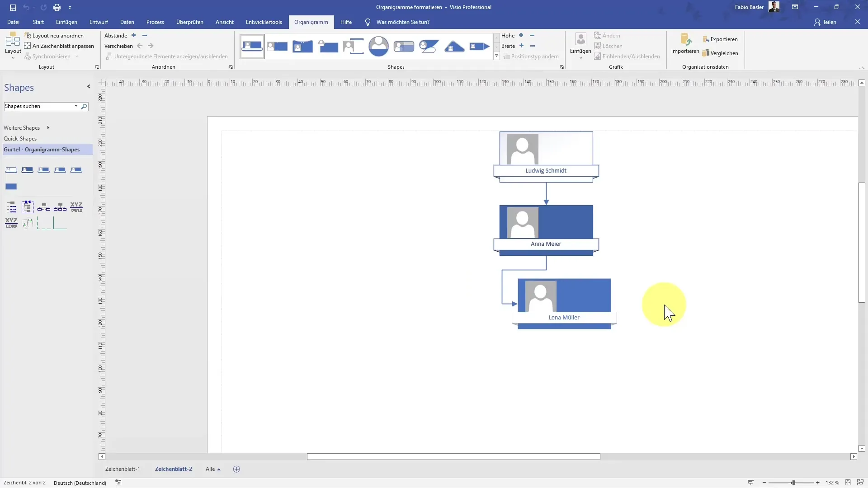Image resolution: width=868 pixels, height=488 pixels.
Task: Select the first Gürtel shape style in the gallery
Action: (x=252, y=46)
